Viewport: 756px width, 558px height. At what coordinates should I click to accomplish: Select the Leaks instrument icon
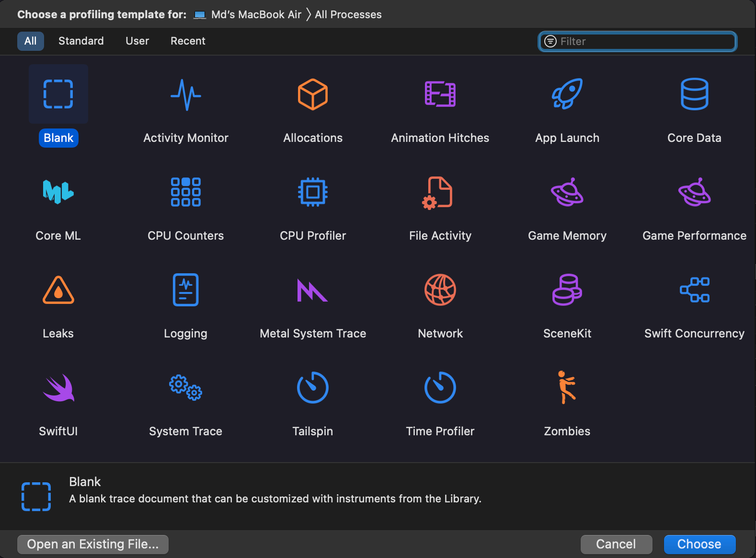tap(58, 290)
